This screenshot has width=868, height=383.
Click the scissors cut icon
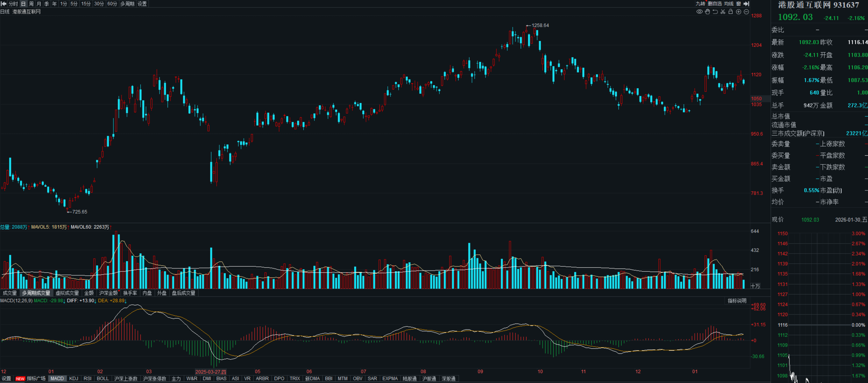[723, 12]
